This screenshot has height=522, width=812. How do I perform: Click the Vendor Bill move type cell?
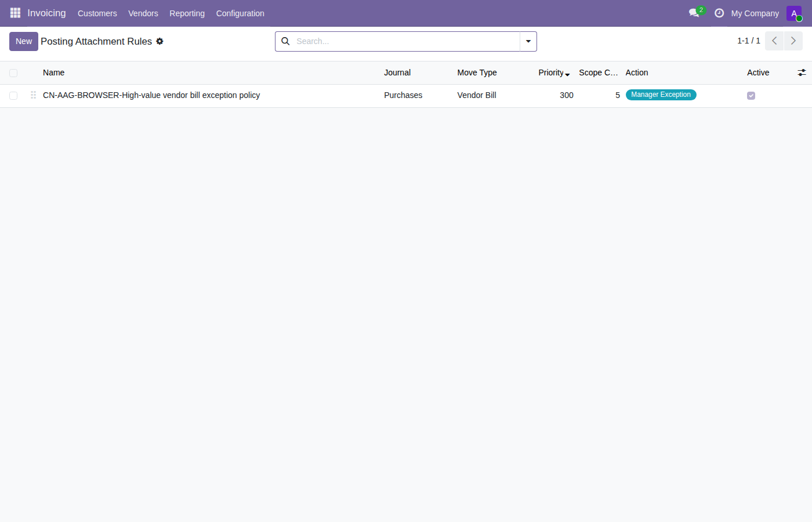tap(477, 95)
